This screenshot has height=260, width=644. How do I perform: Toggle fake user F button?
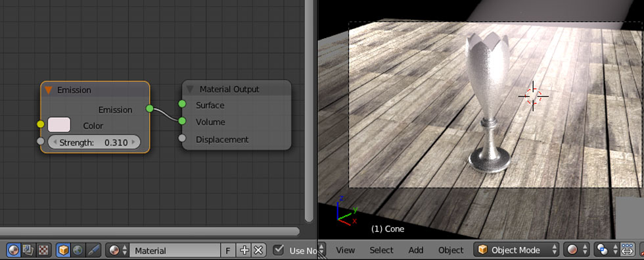coord(228,250)
